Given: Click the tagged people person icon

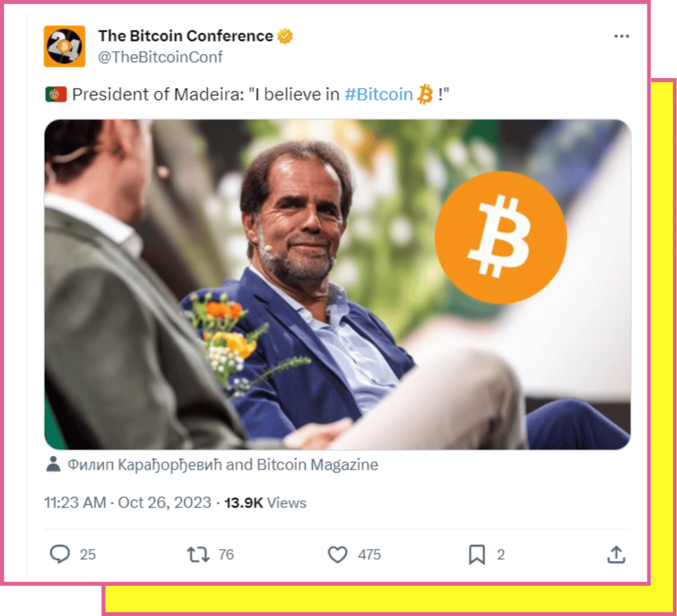Looking at the screenshot, I should (x=53, y=464).
